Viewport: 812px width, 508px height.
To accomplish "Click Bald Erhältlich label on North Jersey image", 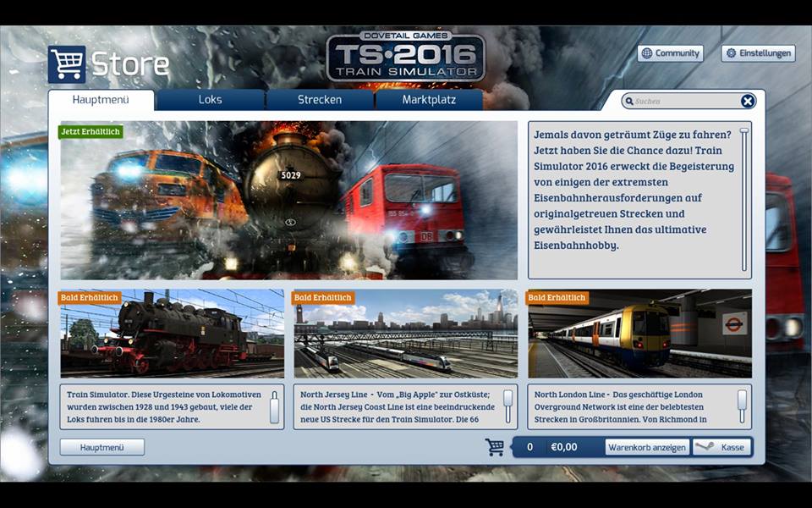I will tap(323, 297).
